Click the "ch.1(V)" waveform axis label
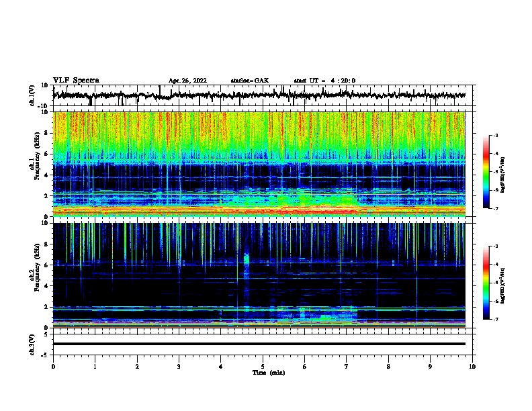 (32, 95)
